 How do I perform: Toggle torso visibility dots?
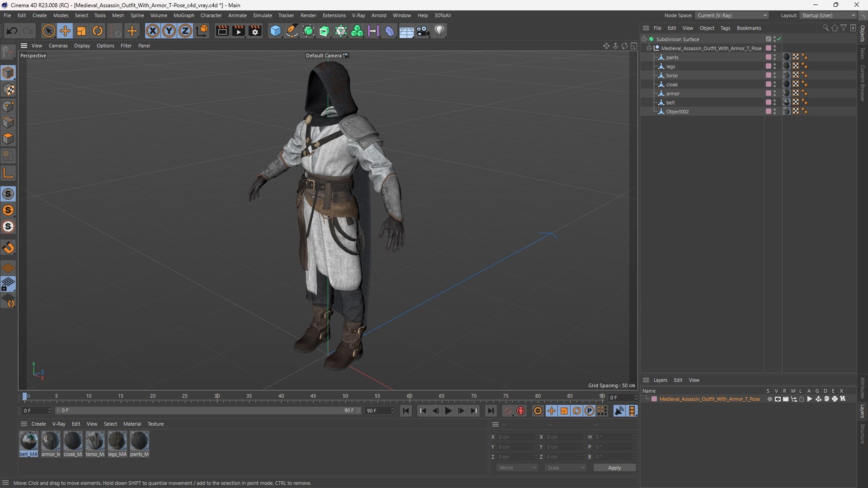tap(774, 75)
